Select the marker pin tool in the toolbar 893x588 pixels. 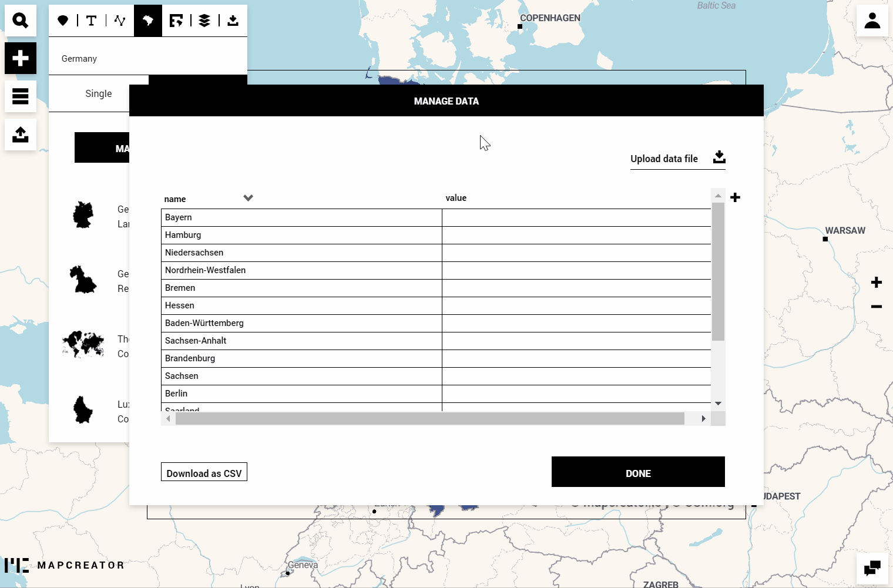pos(63,20)
